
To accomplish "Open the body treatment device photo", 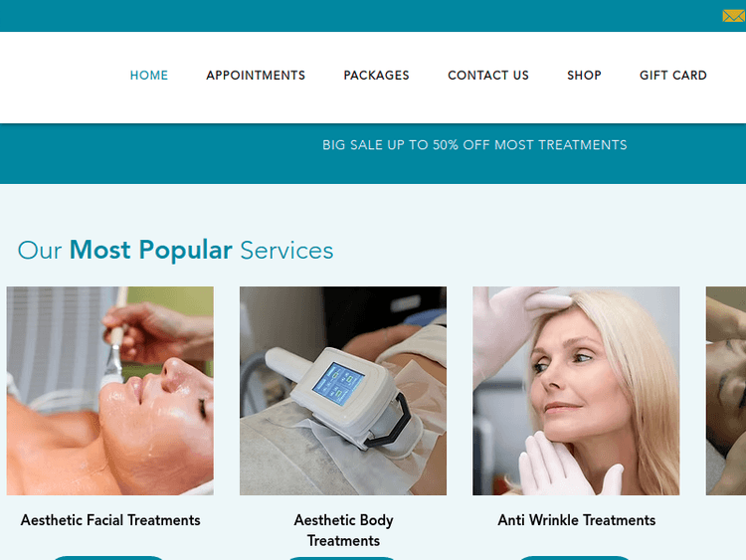I will coord(343,391).
